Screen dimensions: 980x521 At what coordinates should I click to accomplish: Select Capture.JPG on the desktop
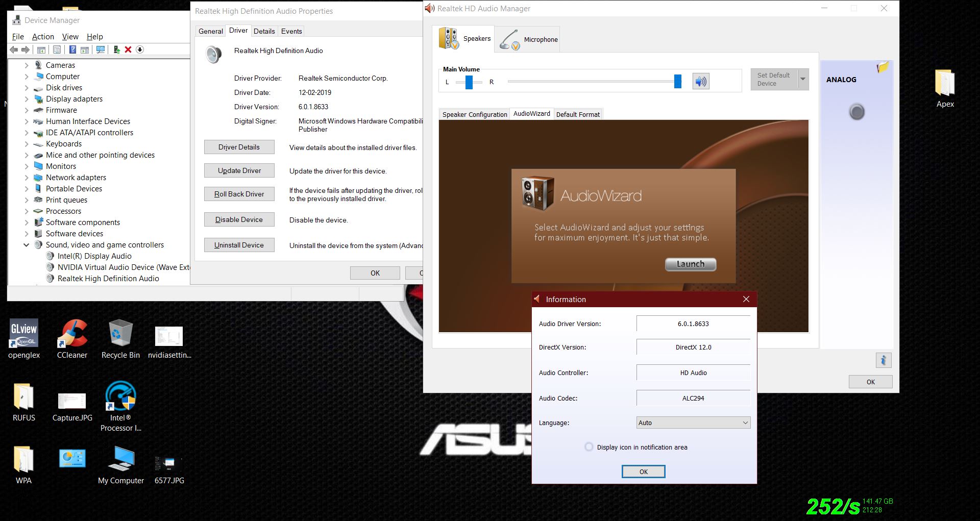72,406
